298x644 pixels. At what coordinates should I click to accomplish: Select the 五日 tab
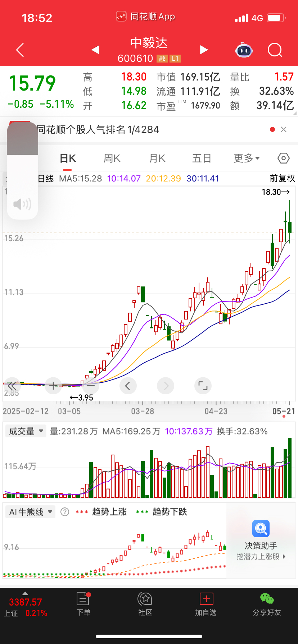(x=202, y=158)
